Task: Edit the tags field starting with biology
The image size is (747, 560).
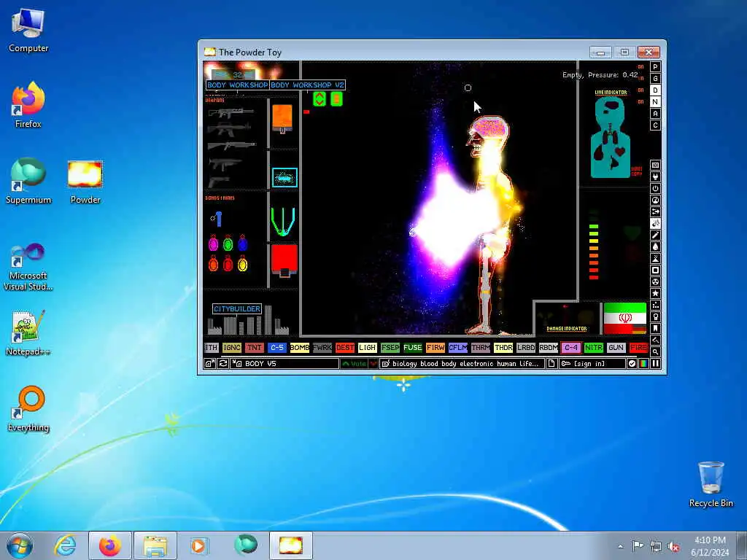Action: tap(462, 363)
